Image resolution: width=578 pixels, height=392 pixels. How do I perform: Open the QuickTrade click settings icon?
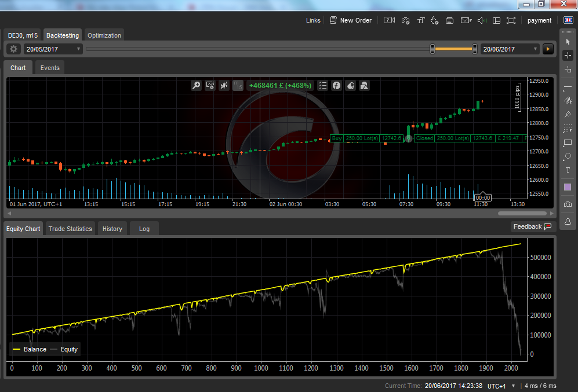pyautogui.click(x=435, y=21)
